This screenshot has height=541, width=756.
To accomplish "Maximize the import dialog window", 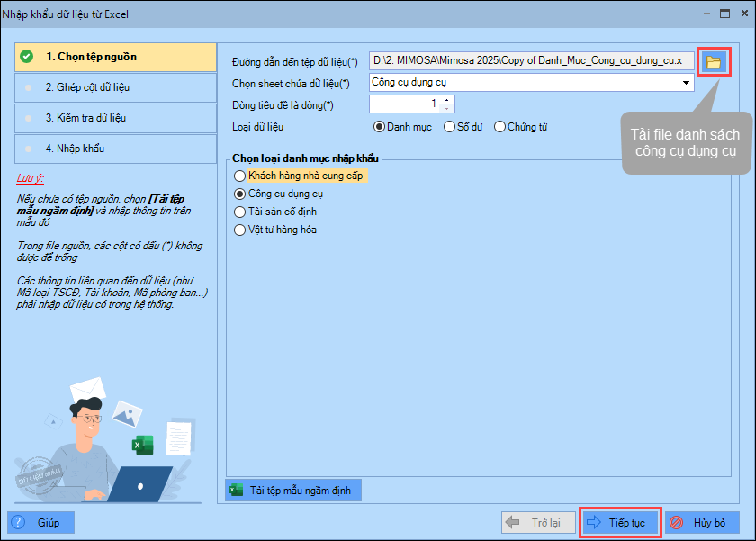I will pyautogui.click(x=724, y=14).
